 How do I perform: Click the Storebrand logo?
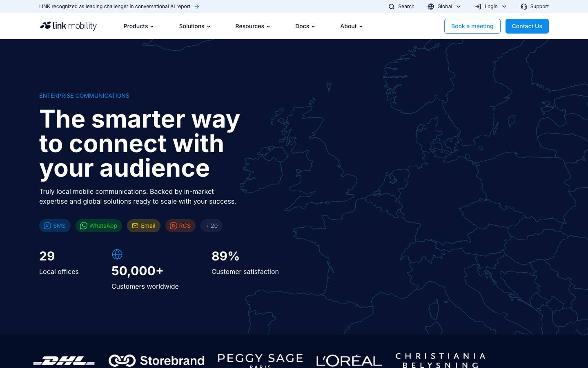[x=156, y=360]
